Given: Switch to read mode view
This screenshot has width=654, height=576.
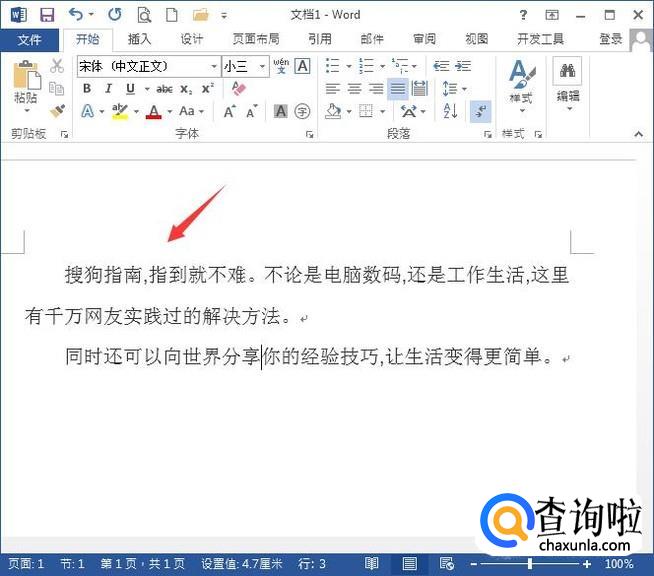Looking at the screenshot, I should [372, 564].
